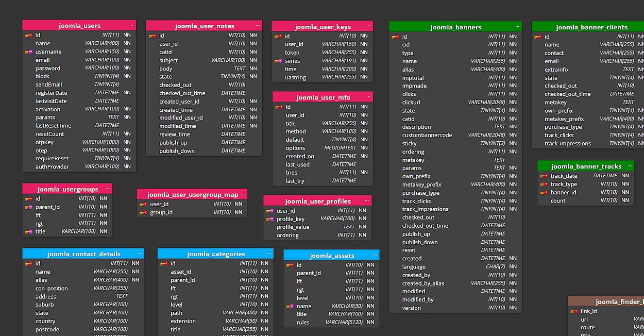Click the key icon of usergroup_map user_id
This screenshot has height=336, width=644.
point(143,205)
